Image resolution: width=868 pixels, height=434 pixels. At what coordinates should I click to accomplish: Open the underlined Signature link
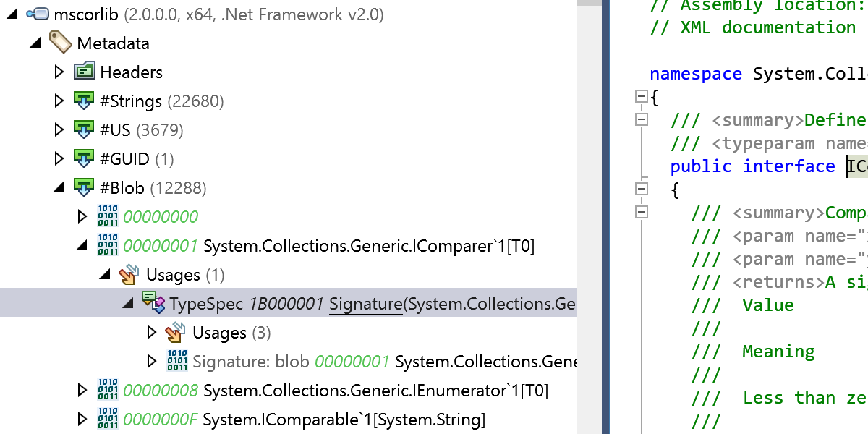(x=365, y=304)
